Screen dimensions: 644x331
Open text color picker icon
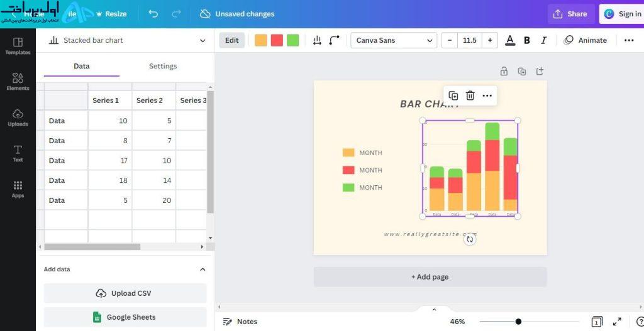509,40
